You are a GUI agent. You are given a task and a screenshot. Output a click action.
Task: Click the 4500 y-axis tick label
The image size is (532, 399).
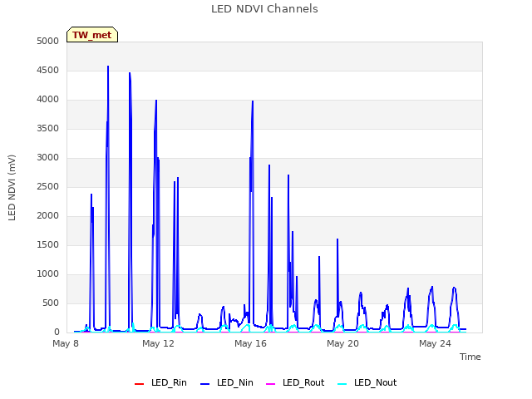click(x=48, y=71)
